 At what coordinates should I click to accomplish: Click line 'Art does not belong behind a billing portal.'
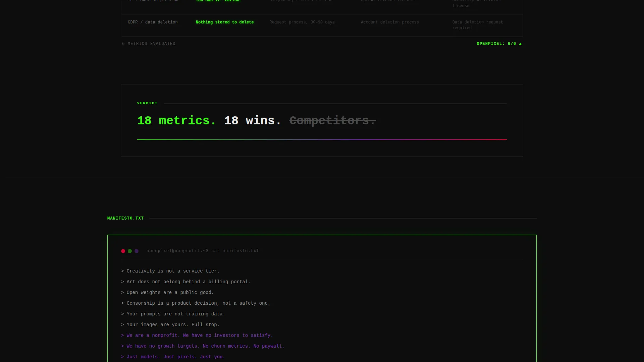pos(186,282)
